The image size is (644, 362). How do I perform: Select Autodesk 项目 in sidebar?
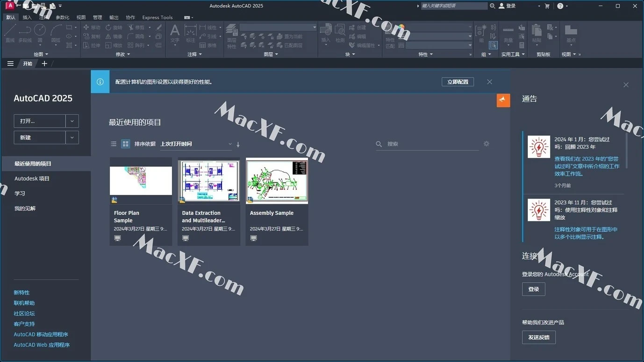point(32,178)
